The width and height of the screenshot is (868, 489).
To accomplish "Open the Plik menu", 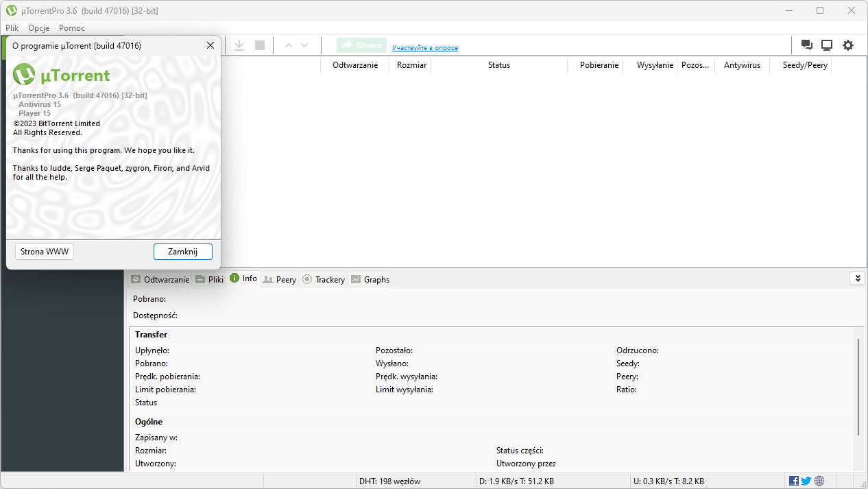I will (12, 28).
